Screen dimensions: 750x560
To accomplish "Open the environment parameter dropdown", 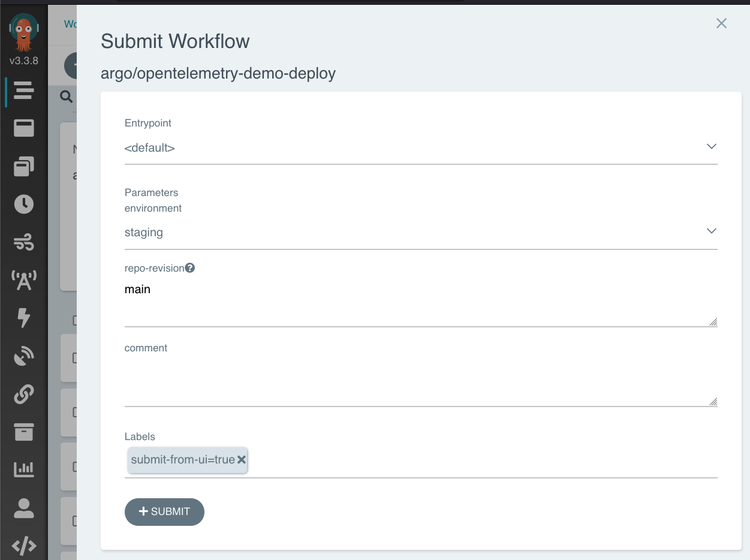I will click(x=421, y=232).
